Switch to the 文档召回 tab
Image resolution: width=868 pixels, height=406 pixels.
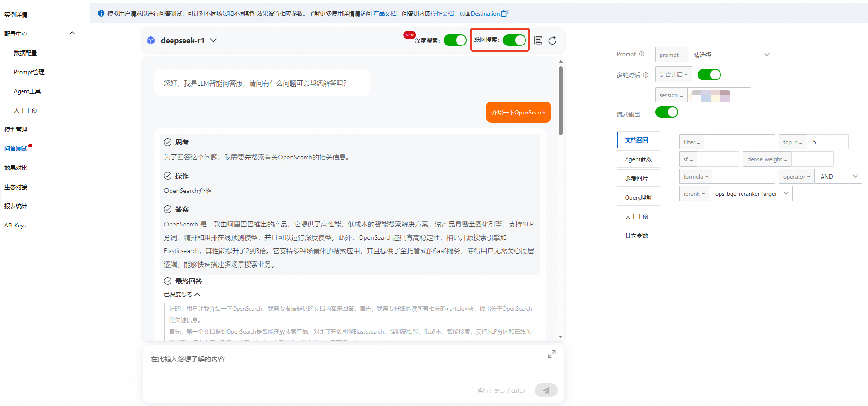(x=639, y=140)
